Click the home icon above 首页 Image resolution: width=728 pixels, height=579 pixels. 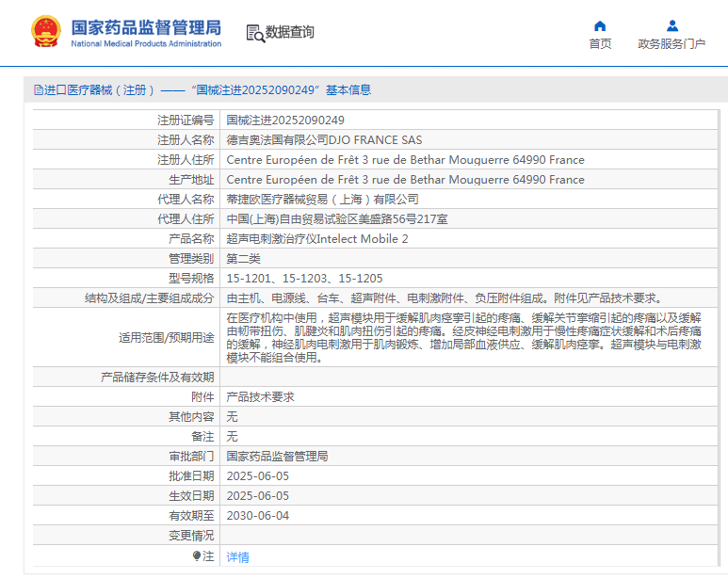coord(600,26)
